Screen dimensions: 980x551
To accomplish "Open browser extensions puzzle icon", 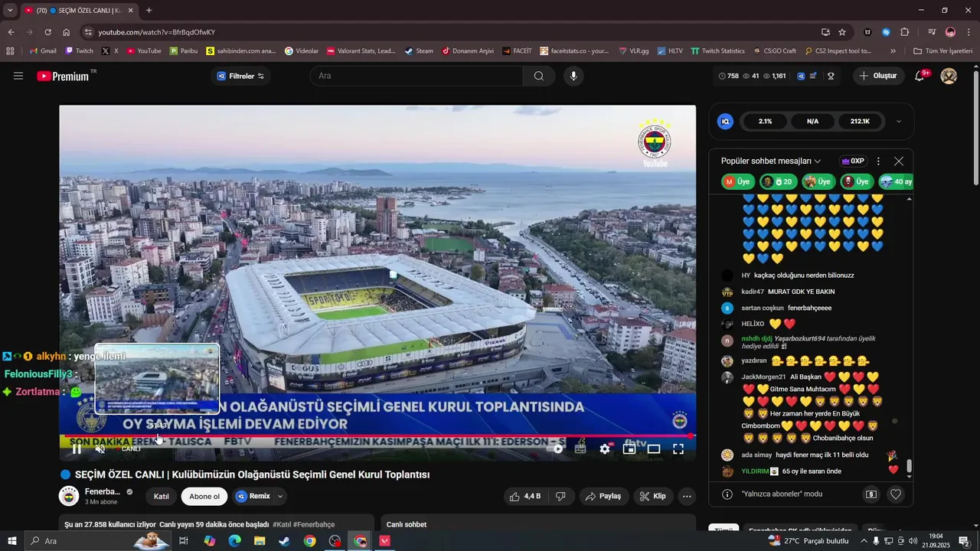I will [x=905, y=32].
